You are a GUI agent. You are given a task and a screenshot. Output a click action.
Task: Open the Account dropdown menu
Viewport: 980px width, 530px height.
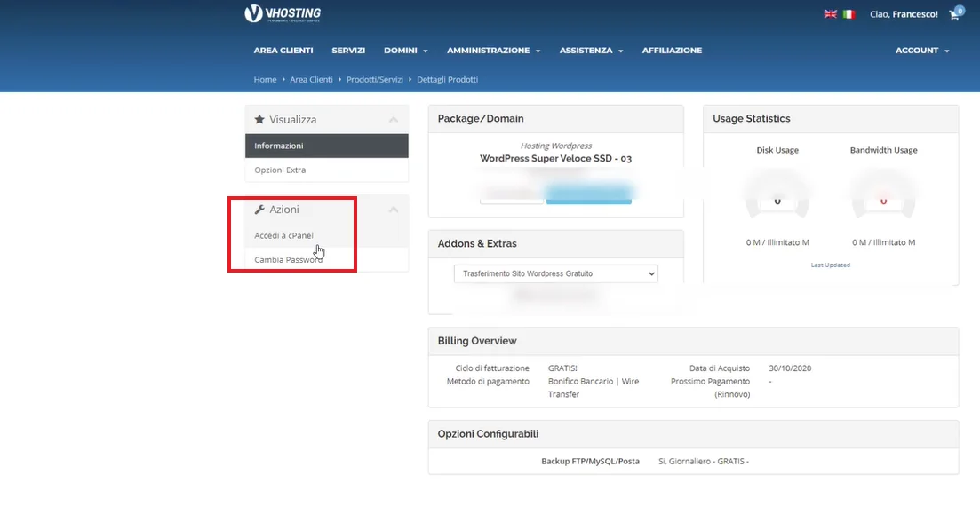tap(922, 51)
